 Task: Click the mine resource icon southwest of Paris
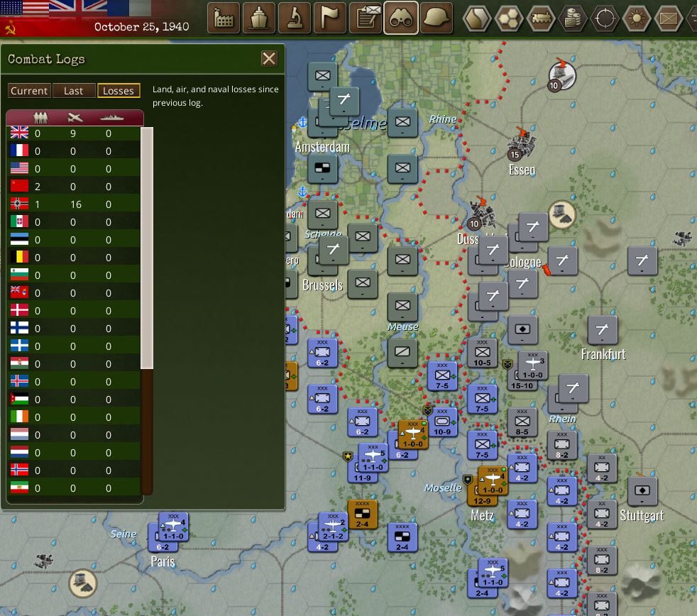[82, 583]
